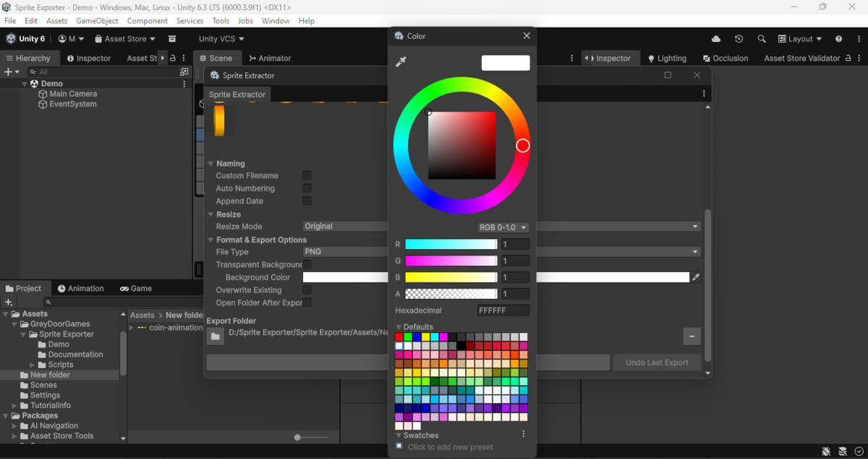Open the package manager box icon in toolbar
The image size is (868, 459).
[172, 39]
